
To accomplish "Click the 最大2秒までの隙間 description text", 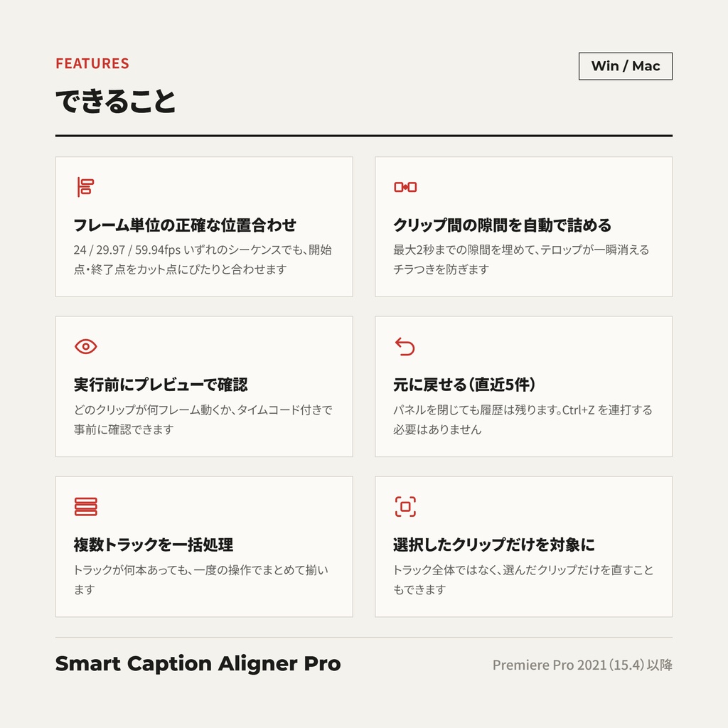I will (x=521, y=259).
